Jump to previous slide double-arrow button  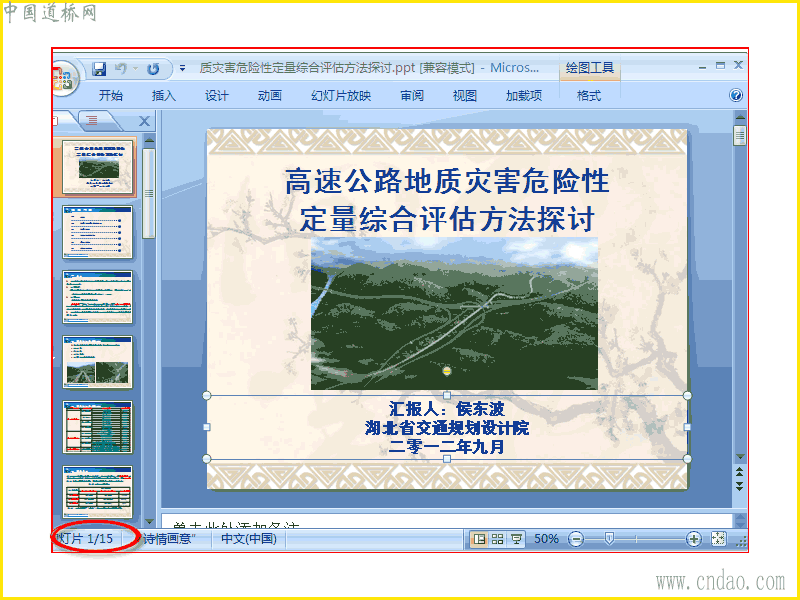(x=739, y=472)
